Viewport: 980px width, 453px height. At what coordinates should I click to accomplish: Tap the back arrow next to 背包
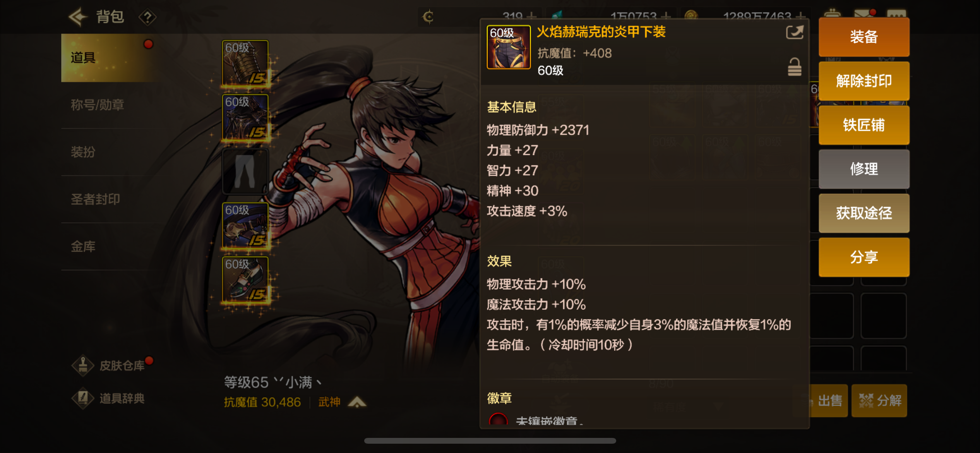[x=77, y=17]
